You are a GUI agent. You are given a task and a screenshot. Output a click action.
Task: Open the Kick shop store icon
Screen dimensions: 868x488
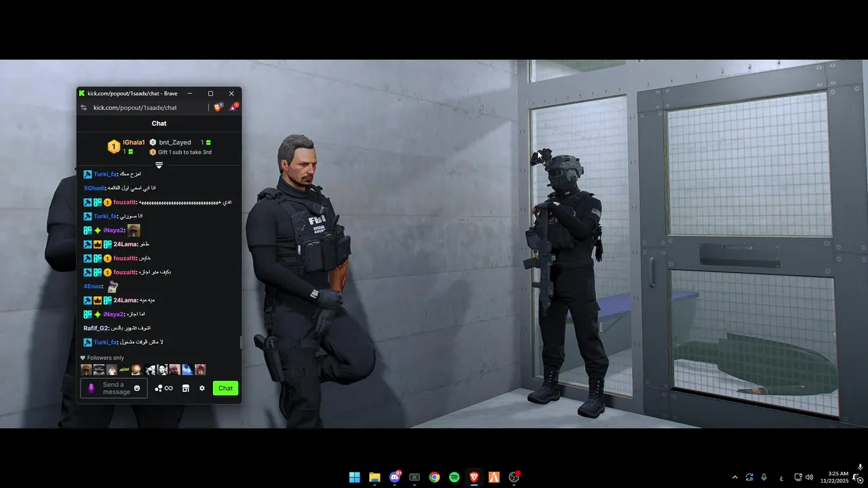tap(185, 388)
